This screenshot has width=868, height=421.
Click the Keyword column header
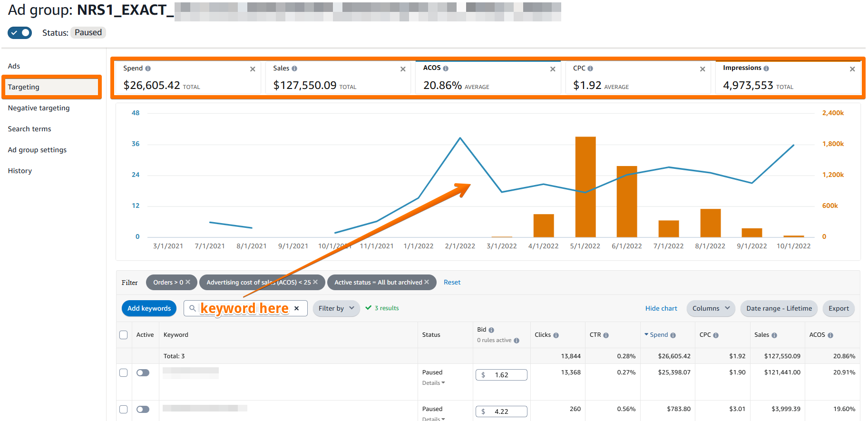(176, 335)
